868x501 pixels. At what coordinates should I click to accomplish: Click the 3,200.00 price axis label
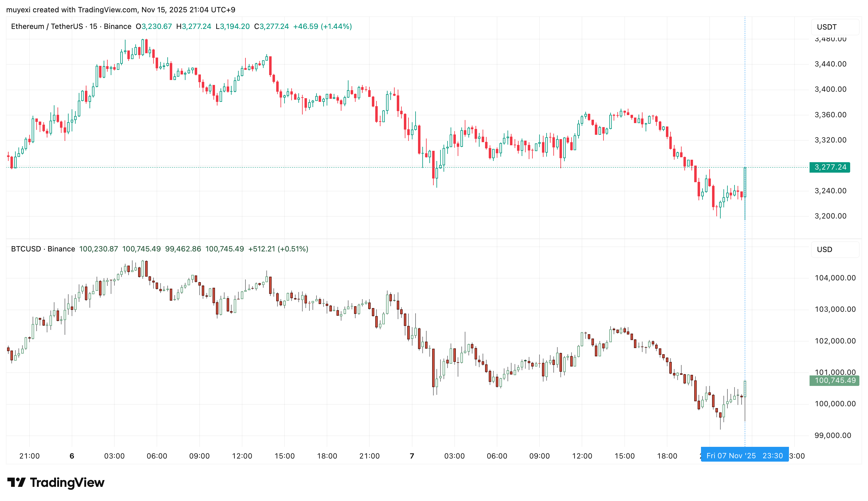click(830, 216)
